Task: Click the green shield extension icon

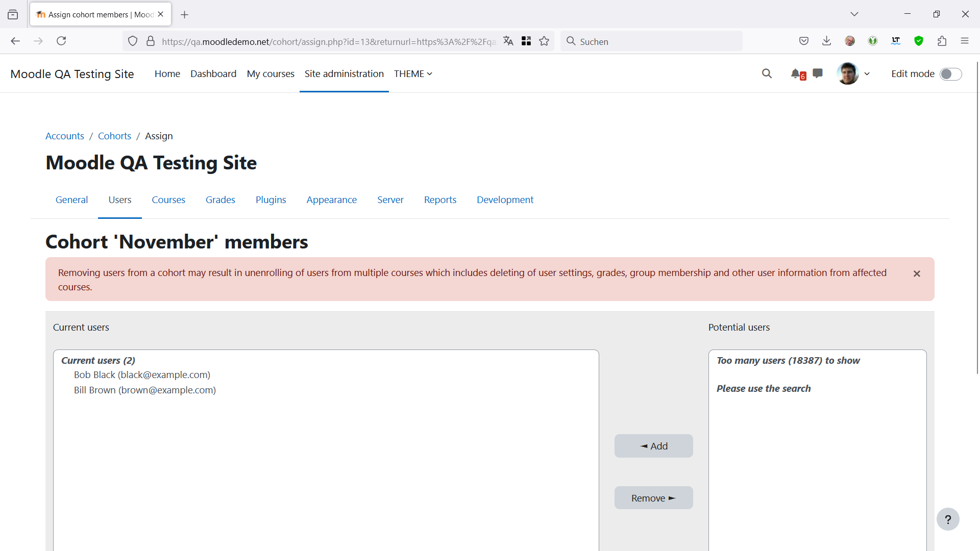Action: 919,41
